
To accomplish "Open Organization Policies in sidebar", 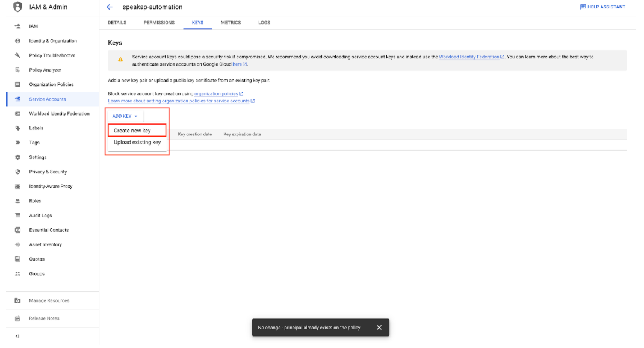I will [x=52, y=85].
